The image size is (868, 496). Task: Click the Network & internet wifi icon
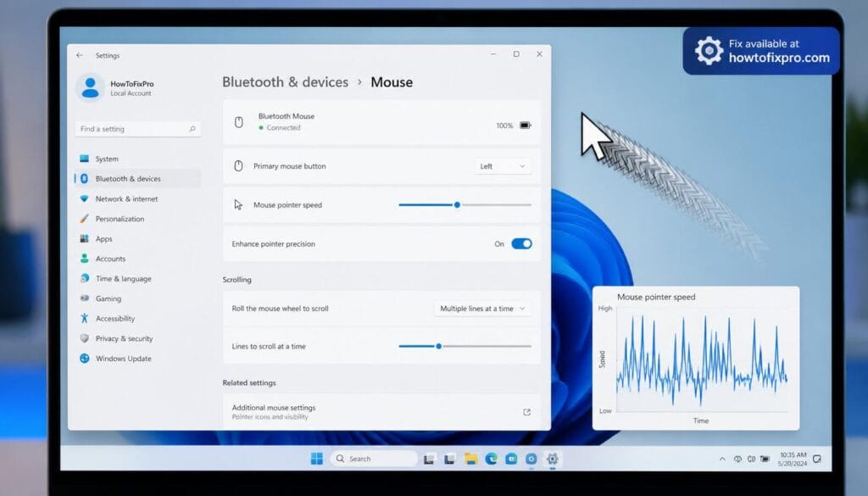pos(84,198)
